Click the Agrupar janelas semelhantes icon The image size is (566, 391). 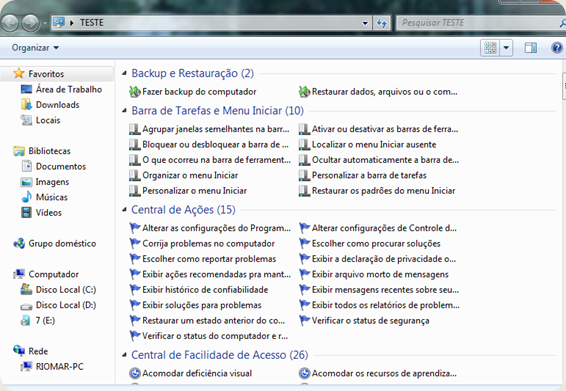(135, 129)
